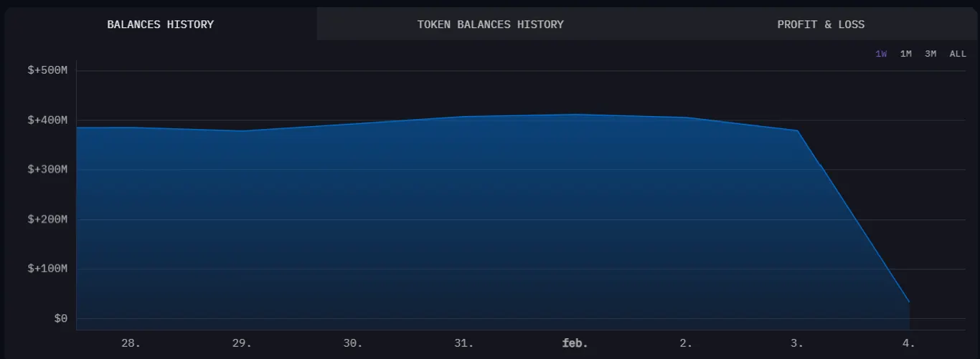Click the 30. date label on x-axis
Screen dimensions: 980x359
tap(353, 343)
